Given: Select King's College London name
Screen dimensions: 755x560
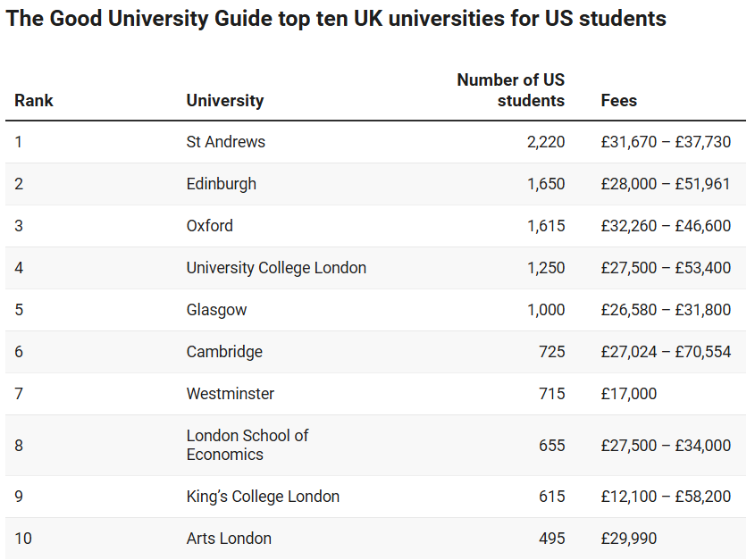Looking at the screenshot, I should 263,497.
